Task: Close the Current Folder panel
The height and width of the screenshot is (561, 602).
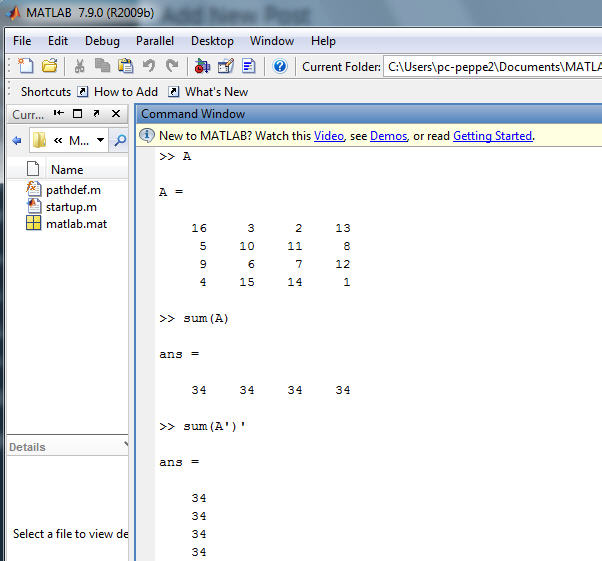Action: pyautogui.click(x=116, y=114)
